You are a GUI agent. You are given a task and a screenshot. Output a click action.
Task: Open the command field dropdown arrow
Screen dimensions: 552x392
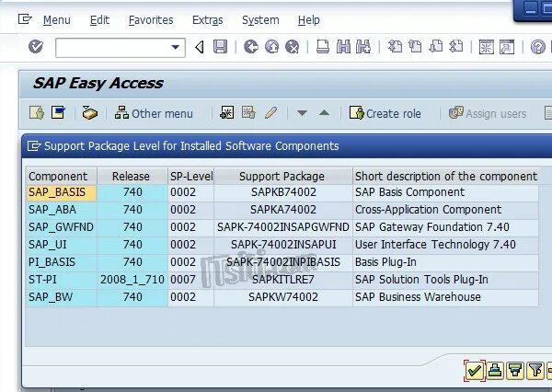[176, 47]
